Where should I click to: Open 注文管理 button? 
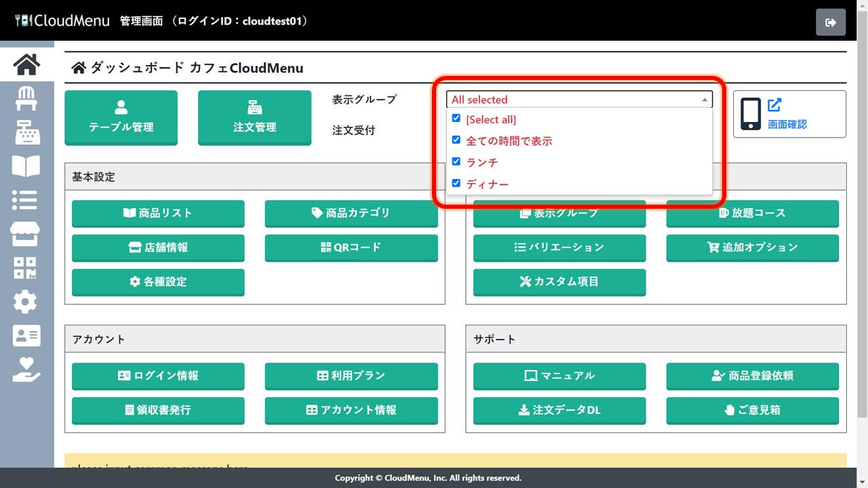coord(254,117)
